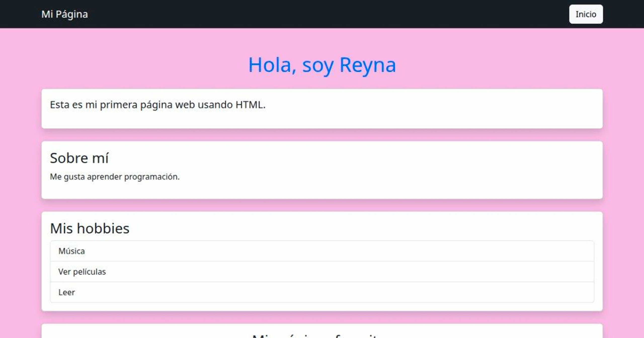Click the Sobre mí heading
Viewport: 644px width, 338px height.
[79, 158]
